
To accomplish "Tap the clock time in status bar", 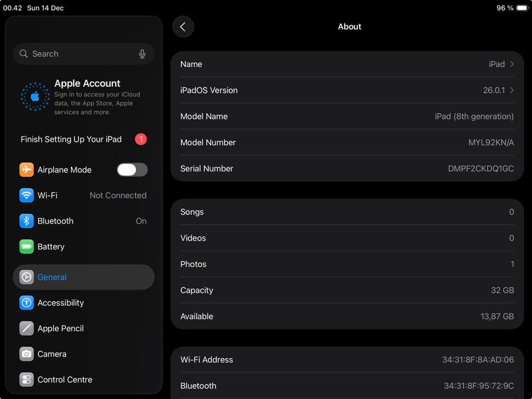I will point(13,8).
